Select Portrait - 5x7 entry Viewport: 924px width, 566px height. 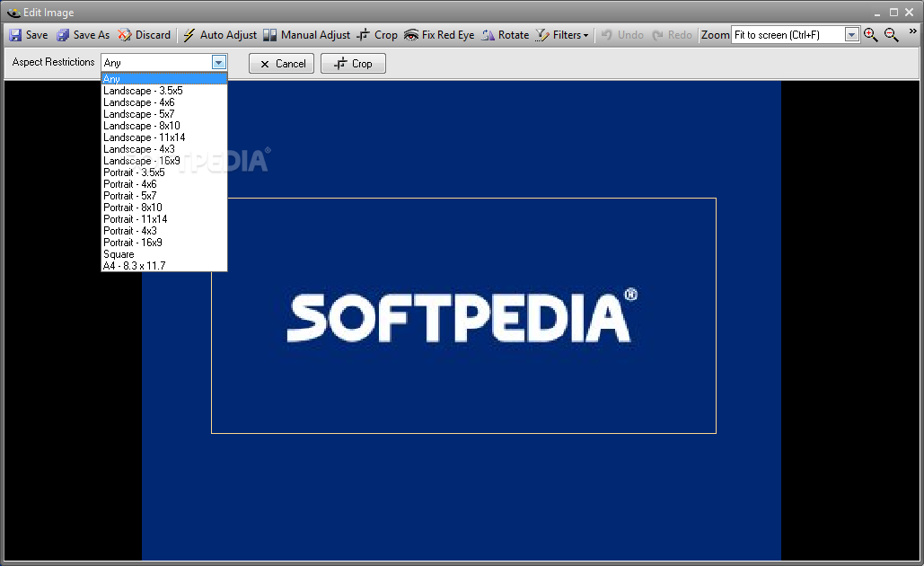(x=163, y=196)
